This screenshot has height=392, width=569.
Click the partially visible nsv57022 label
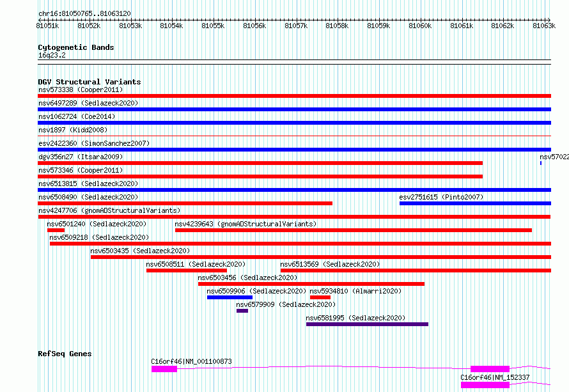point(554,157)
